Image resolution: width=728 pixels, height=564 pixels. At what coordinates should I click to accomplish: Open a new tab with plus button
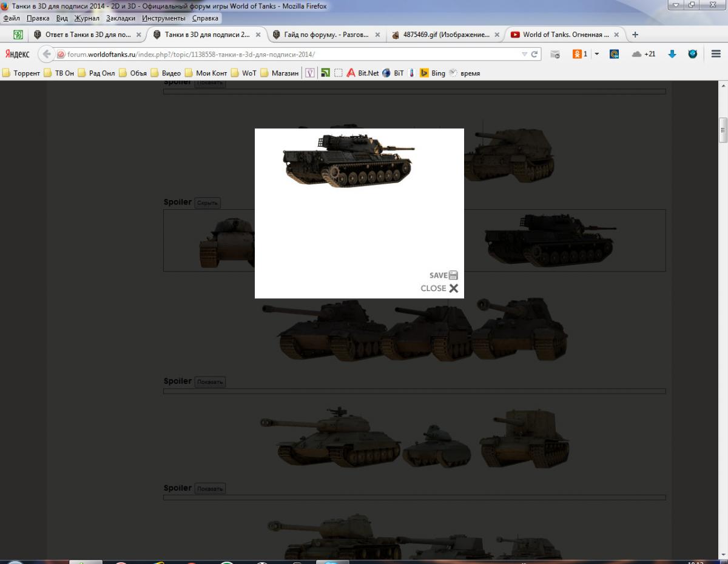pyautogui.click(x=635, y=35)
